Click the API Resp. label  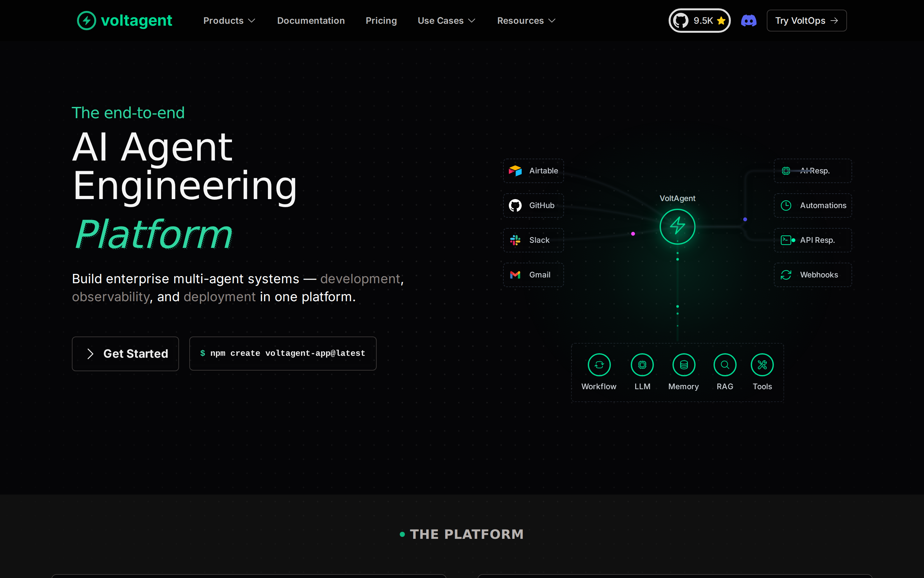point(817,240)
